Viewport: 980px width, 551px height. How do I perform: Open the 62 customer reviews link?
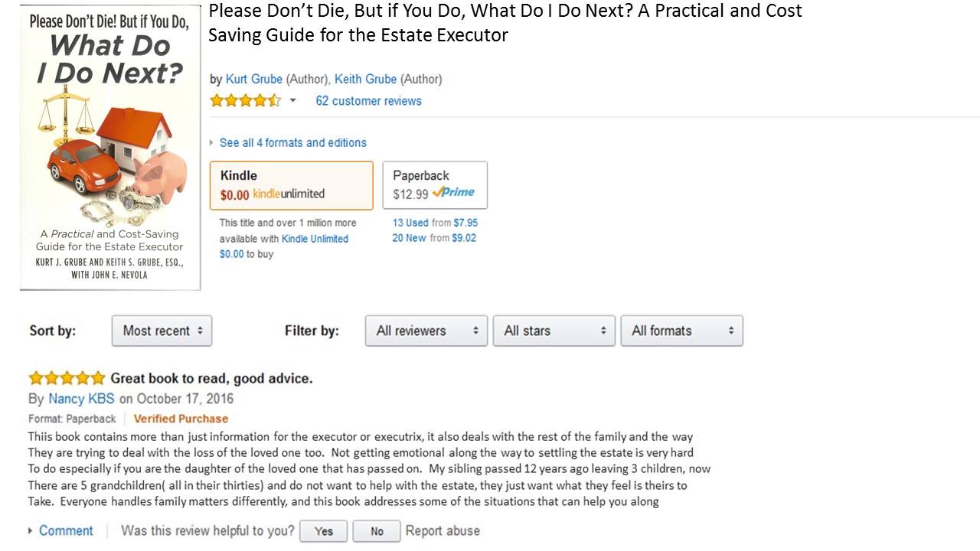(x=368, y=101)
